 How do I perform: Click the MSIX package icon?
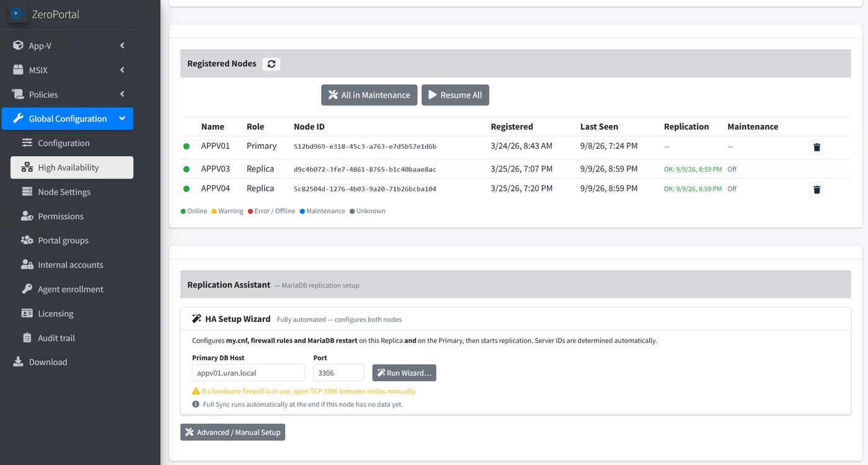(18, 70)
